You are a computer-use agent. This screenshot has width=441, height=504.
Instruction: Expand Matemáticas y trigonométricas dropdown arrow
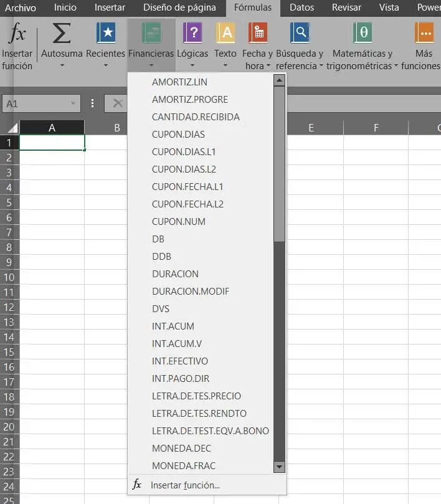coord(396,65)
